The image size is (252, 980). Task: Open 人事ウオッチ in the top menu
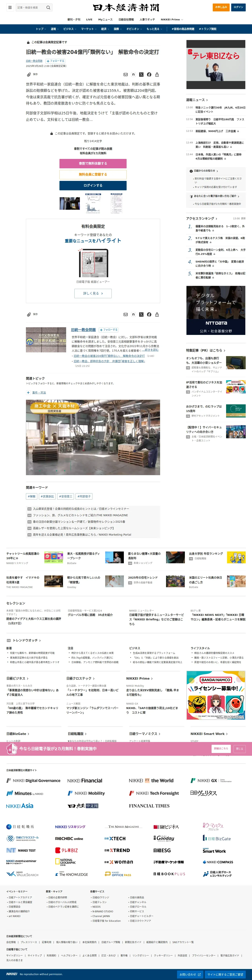pos(147,19)
